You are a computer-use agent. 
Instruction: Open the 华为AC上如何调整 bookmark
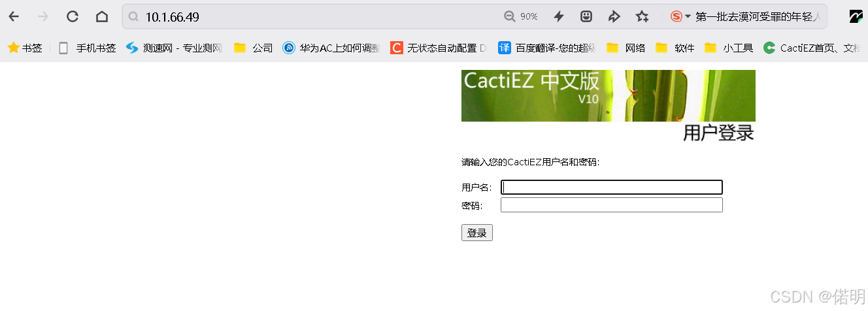pos(331,48)
